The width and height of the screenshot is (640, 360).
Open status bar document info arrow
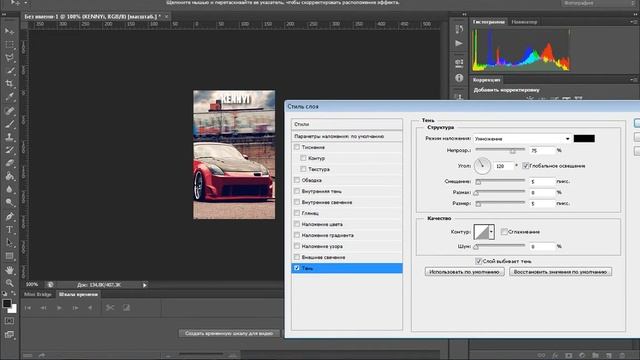click(x=144, y=285)
